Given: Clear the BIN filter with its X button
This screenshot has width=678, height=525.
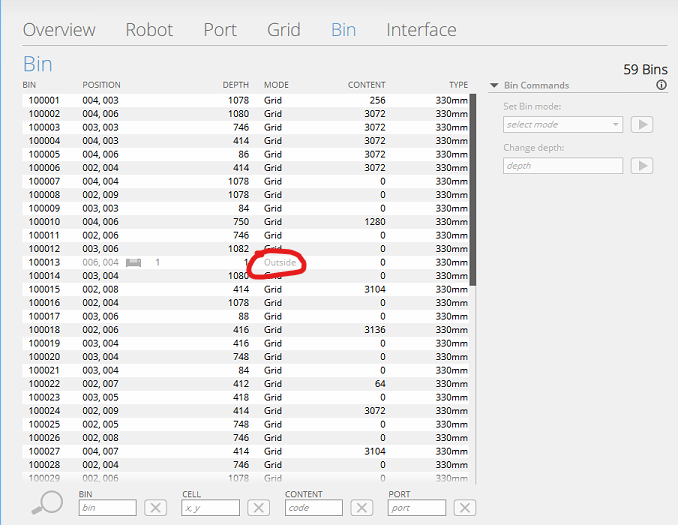Looking at the screenshot, I should click(x=155, y=508).
